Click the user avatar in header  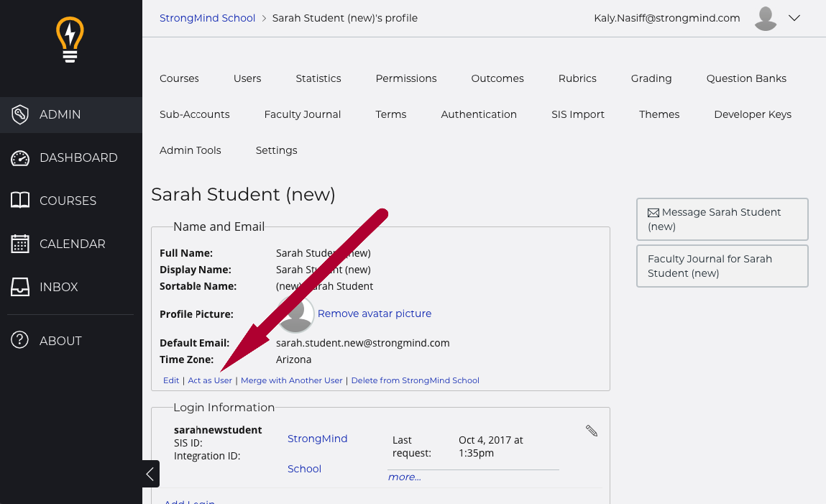(x=766, y=19)
